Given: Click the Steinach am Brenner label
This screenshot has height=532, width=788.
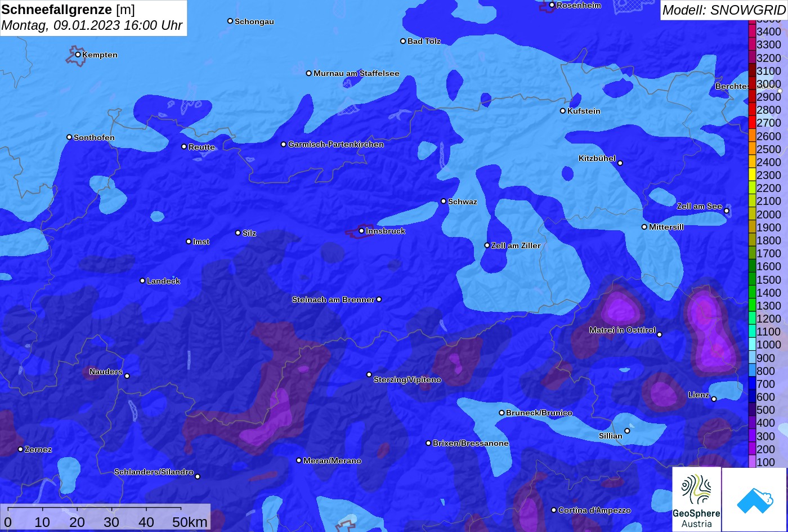Looking at the screenshot, I should [x=333, y=299].
